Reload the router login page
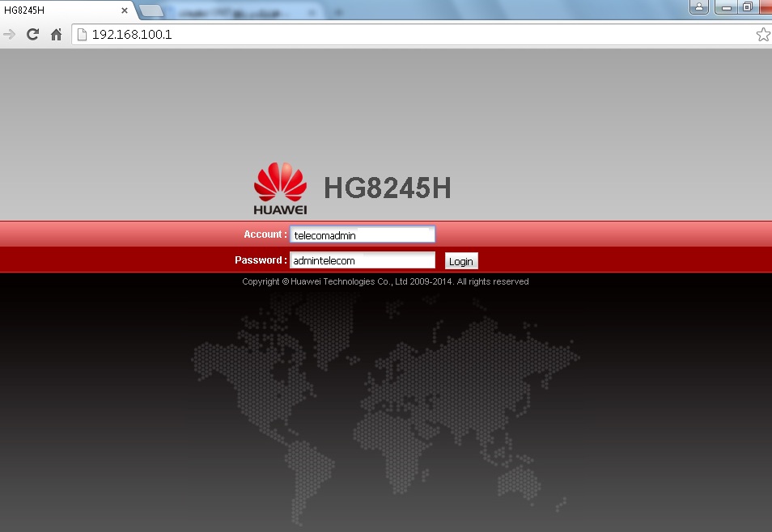Screen dimensions: 772x532 point(33,35)
